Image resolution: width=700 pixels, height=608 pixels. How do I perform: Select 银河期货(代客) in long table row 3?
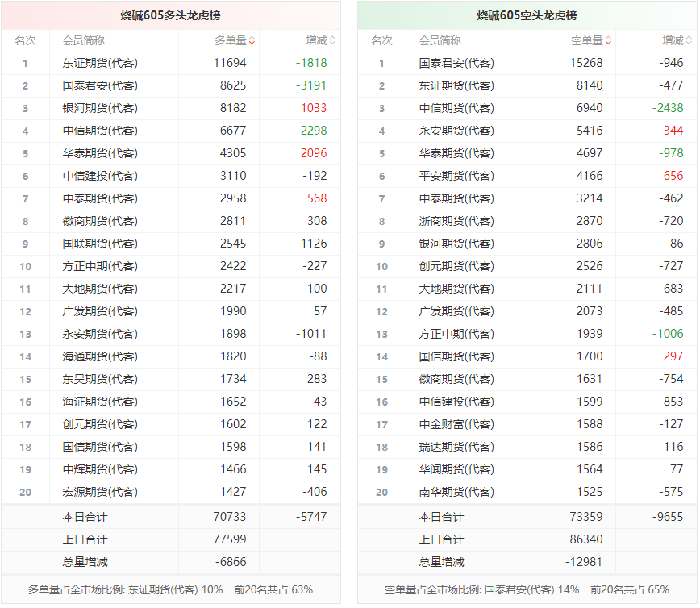pyautogui.click(x=100, y=109)
